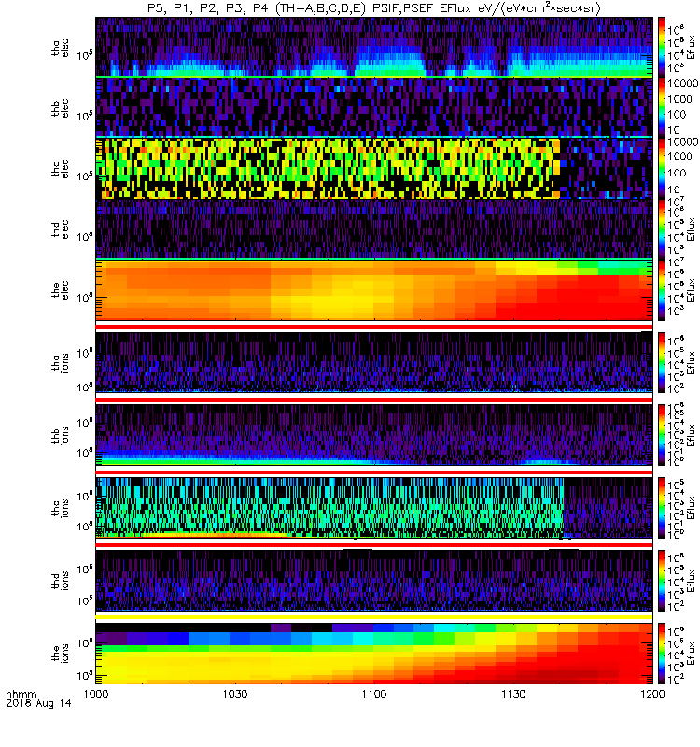This screenshot has height=747, width=700.
Task: Click the Eflux label beside tha elec colorbar
Action: point(692,47)
